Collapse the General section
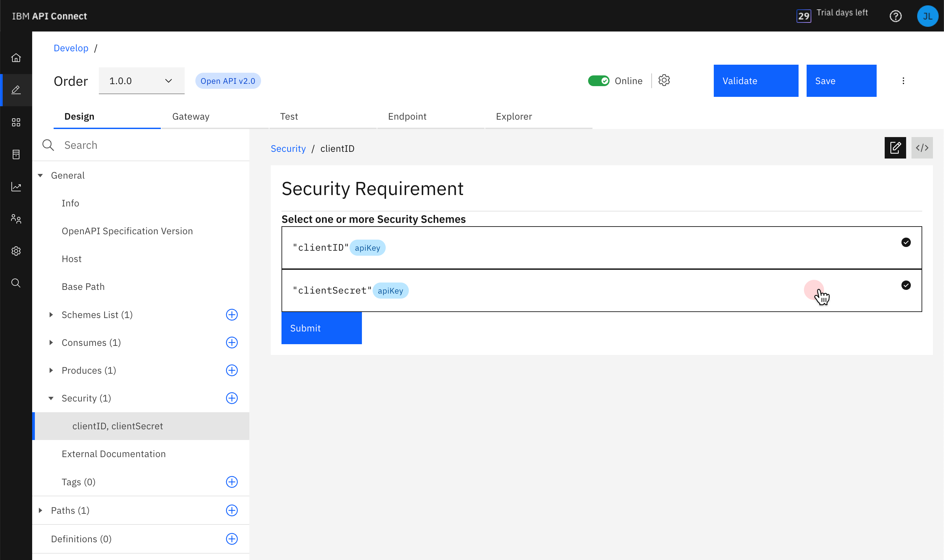 tap(40, 176)
